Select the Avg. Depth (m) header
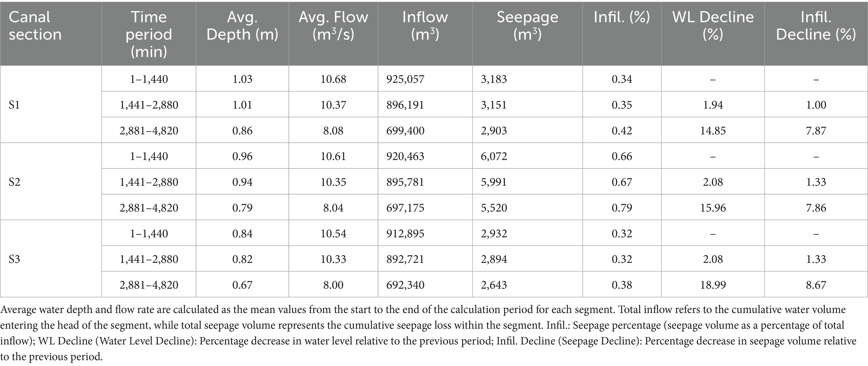 click(242, 26)
